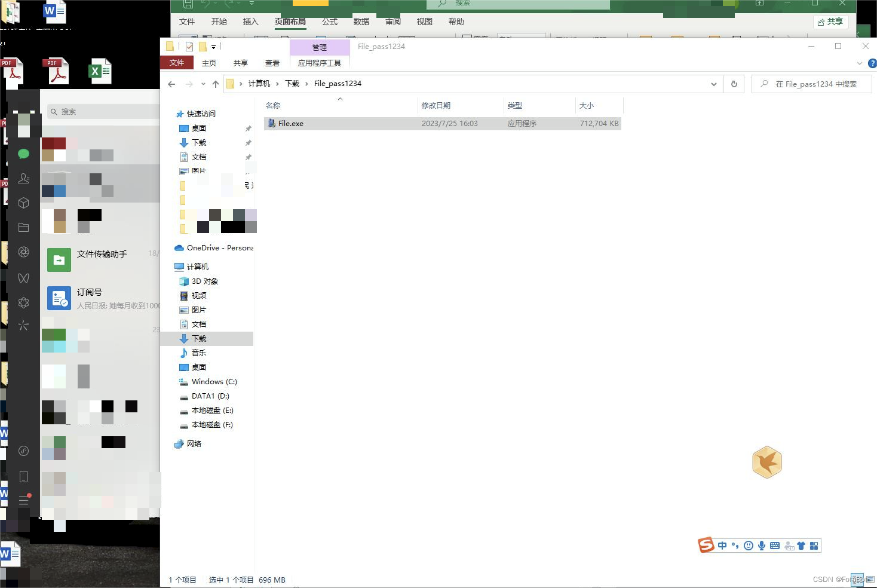Open DATA1 (D:) drive
Screen dimensions: 877x588
point(210,396)
